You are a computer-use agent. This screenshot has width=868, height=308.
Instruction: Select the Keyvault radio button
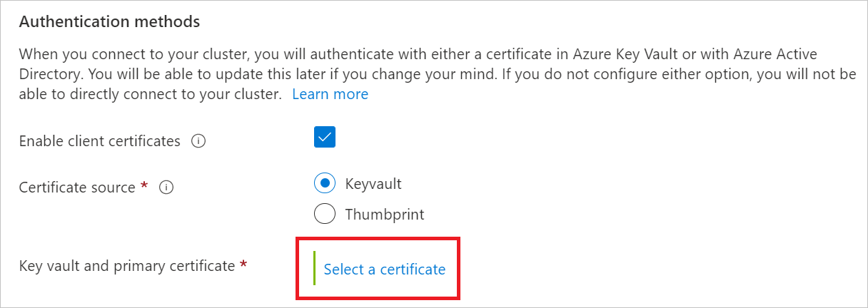[x=325, y=183]
